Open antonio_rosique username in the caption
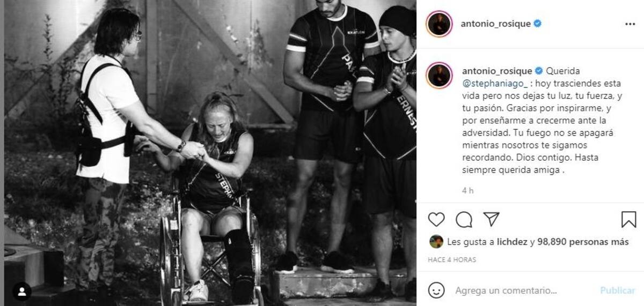 coord(497,71)
